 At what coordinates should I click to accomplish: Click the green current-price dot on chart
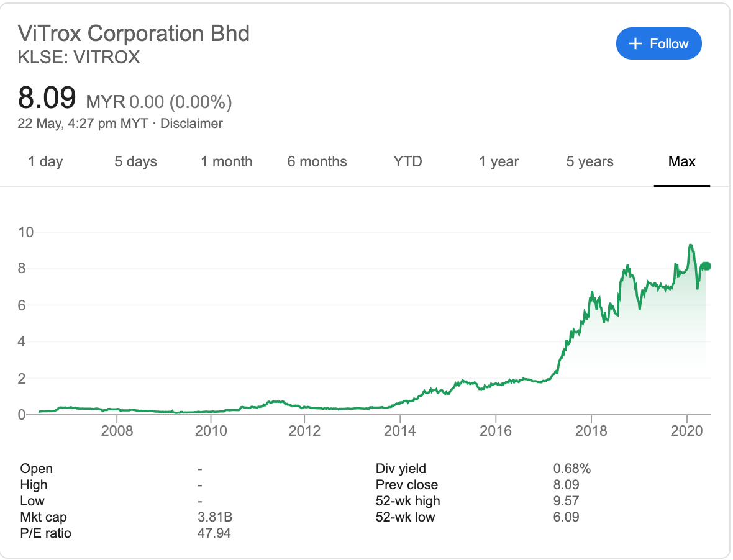tap(706, 266)
